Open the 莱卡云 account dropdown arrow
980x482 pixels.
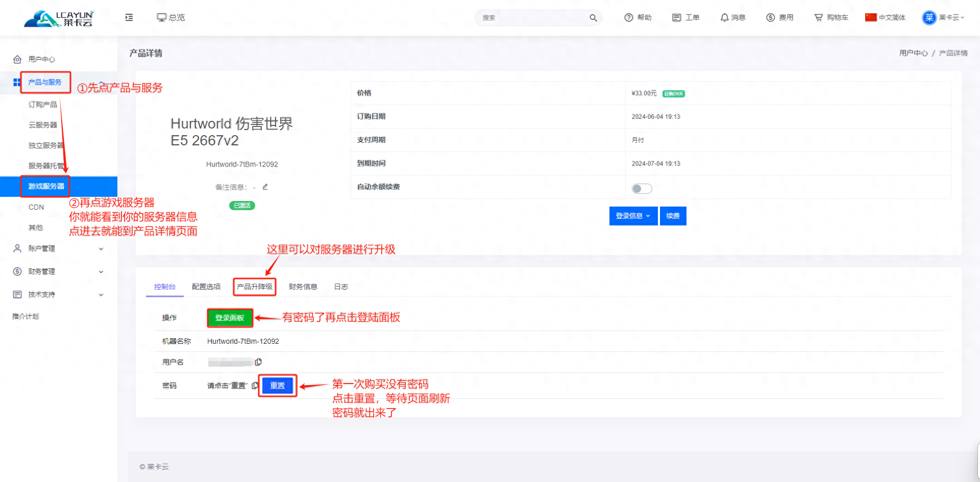click(963, 17)
